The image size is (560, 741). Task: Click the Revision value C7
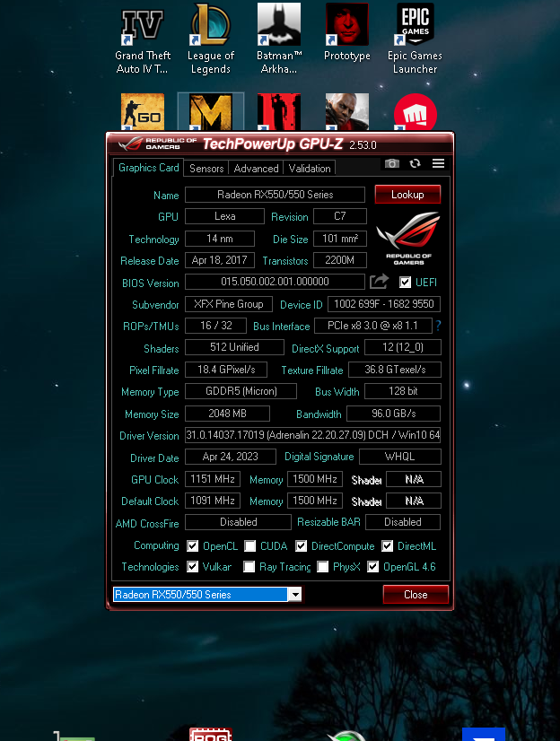[x=340, y=216]
